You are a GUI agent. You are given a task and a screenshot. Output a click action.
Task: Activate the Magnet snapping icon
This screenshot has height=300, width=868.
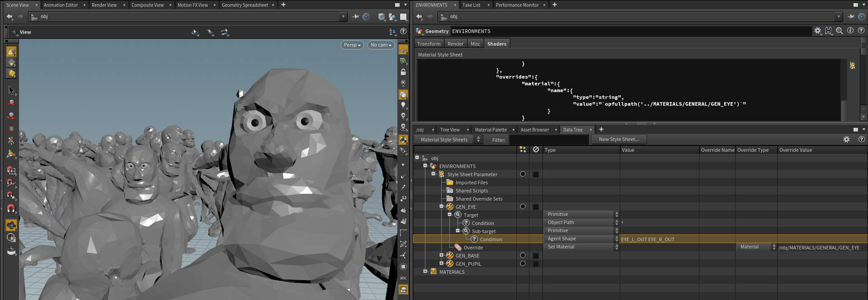[11, 209]
